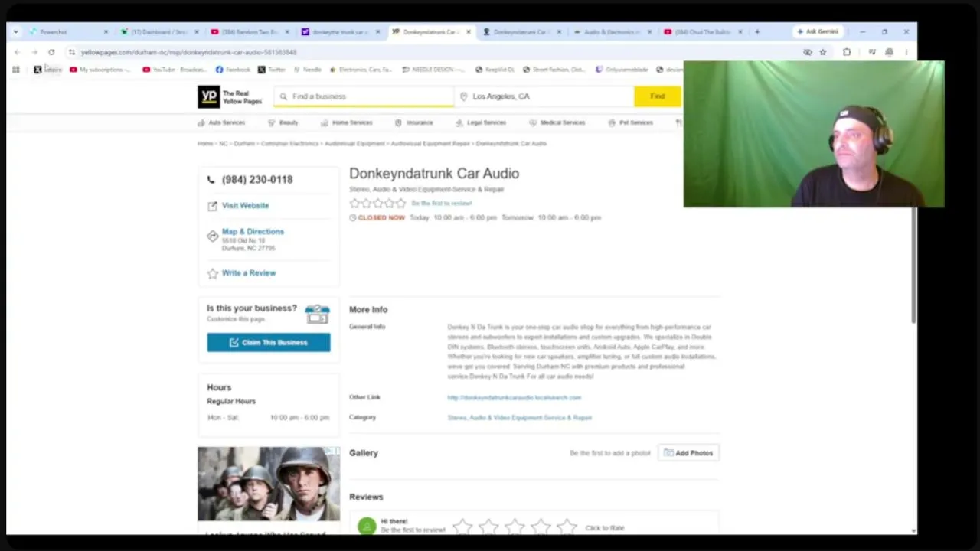Open the Visit Website link
The height and width of the screenshot is (551, 980).
pos(245,206)
